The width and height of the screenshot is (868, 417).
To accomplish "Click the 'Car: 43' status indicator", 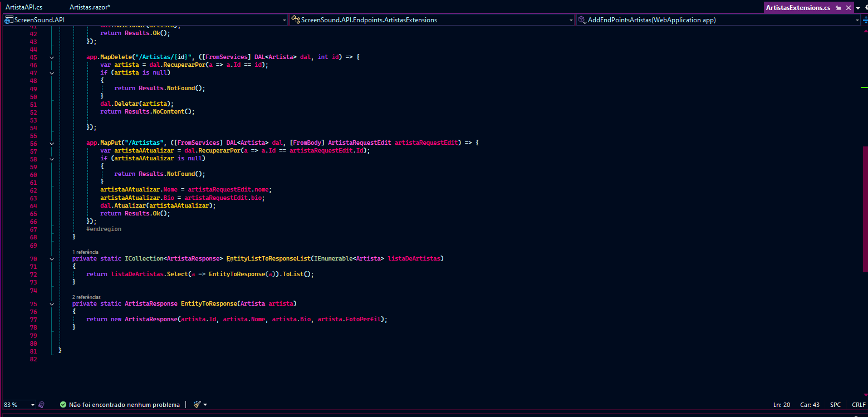I will tap(810, 405).
